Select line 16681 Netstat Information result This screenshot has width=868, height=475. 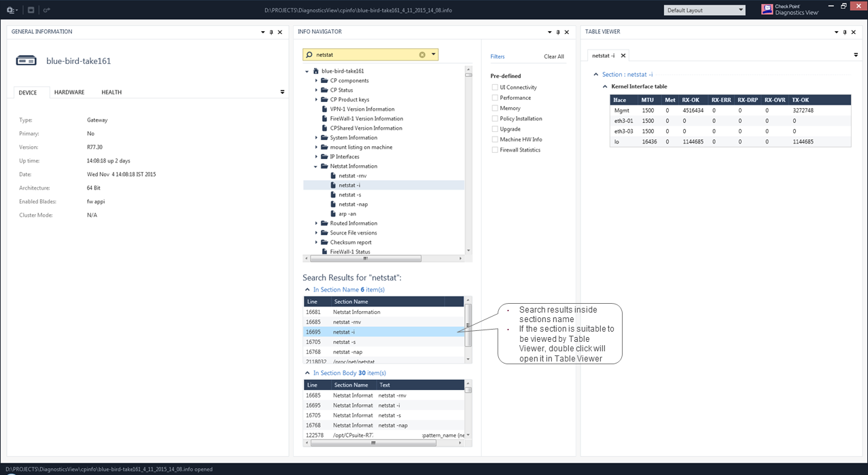pyautogui.click(x=384, y=312)
